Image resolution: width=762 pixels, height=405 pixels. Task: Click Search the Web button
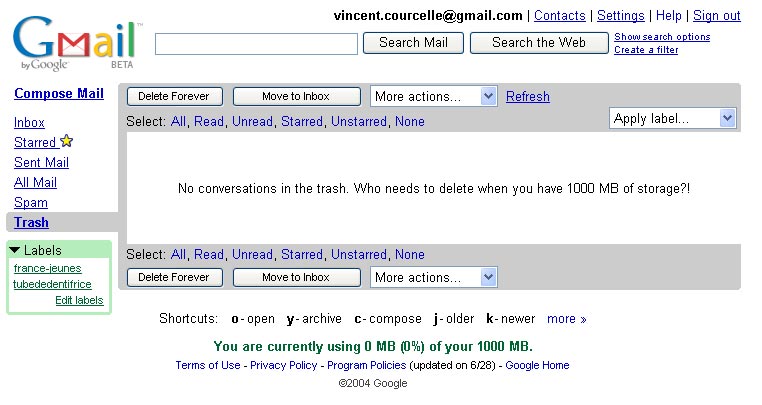539,43
